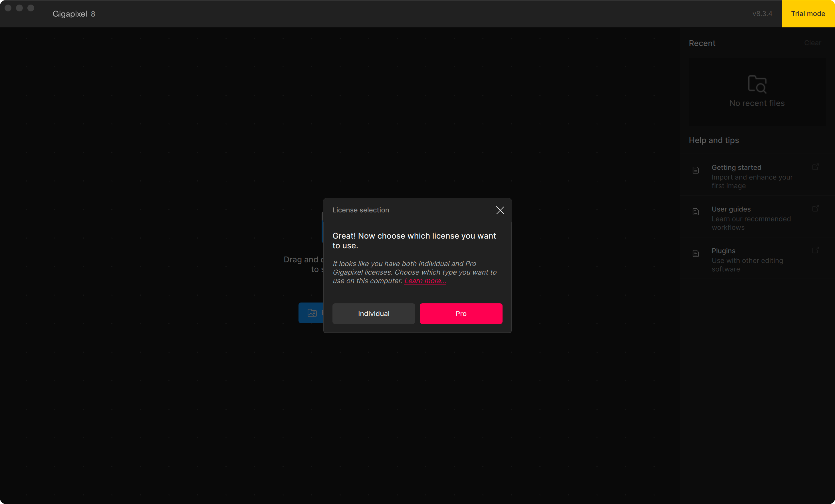
Task: Click the red window close button
Action: pos(8,8)
